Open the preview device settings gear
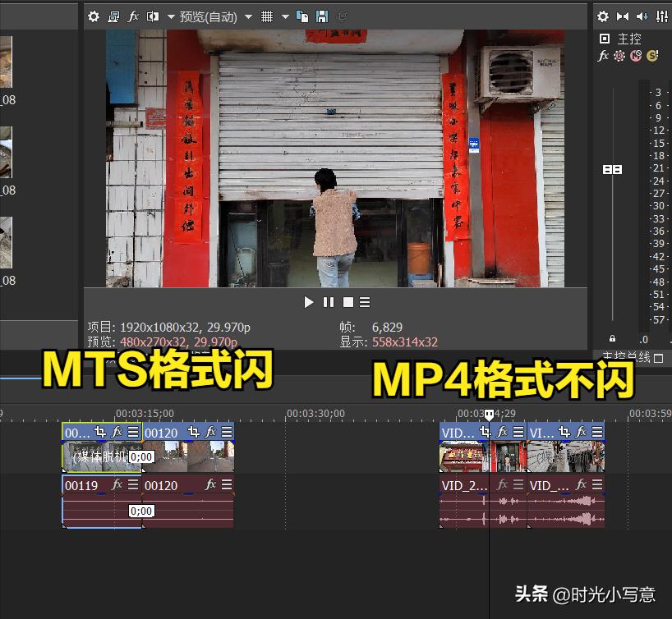Viewport: 672px width, 619px height. coord(93,16)
